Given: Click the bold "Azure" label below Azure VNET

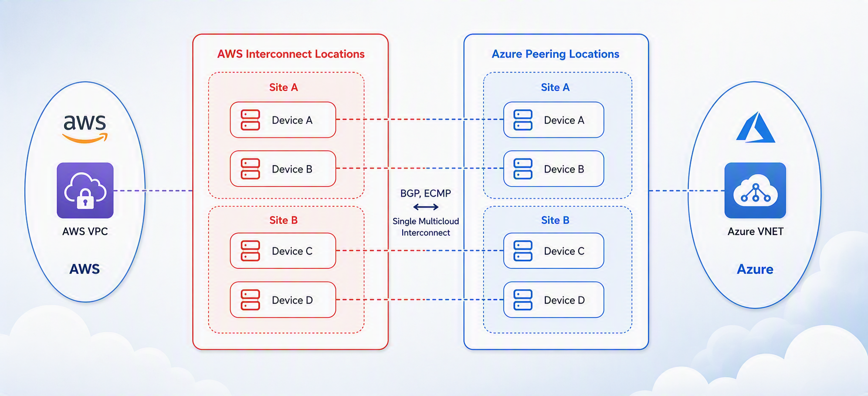Looking at the screenshot, I should tap(755, 269).
